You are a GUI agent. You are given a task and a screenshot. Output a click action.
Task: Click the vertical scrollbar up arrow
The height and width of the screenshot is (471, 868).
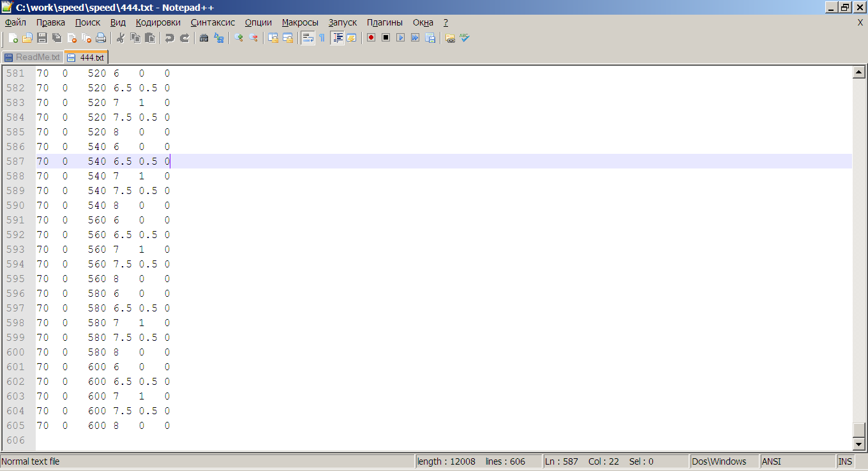(859, 73)
